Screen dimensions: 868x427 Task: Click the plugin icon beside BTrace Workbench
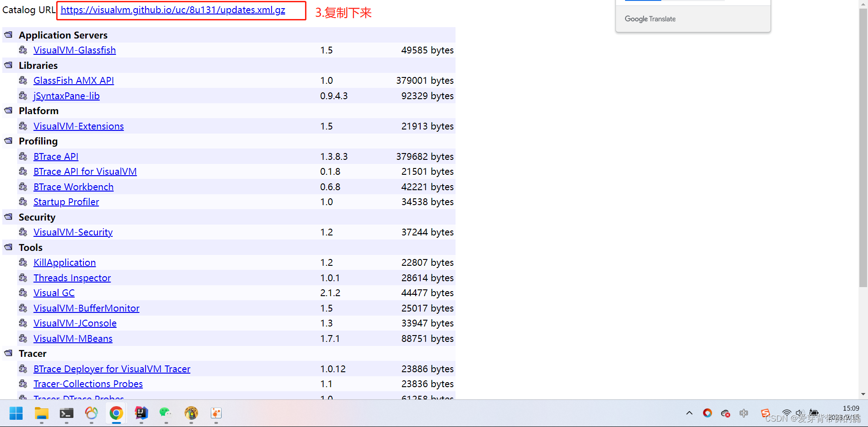[23, 187]
